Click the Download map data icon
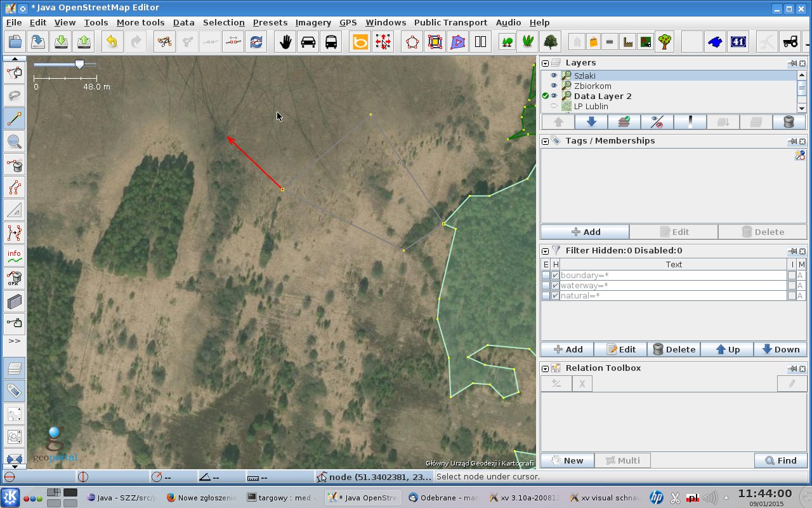This screenshot has width=812, height=508. (x=61, y=42)
